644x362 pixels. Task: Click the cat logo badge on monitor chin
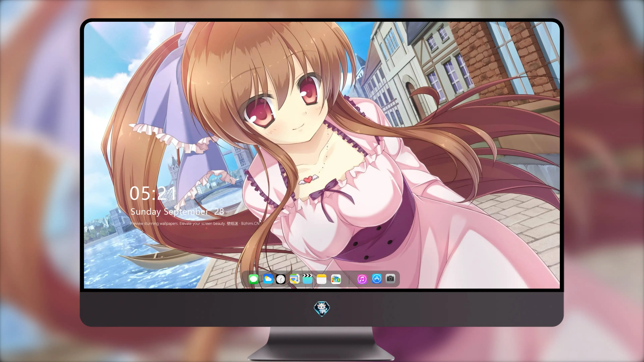coord(322,309)
